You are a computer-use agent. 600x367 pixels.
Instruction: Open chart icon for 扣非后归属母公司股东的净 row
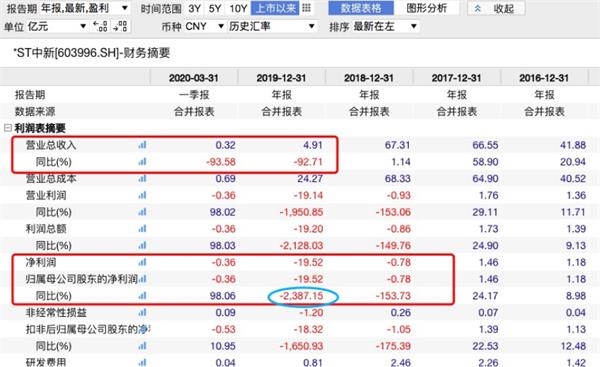coord(144,329)
